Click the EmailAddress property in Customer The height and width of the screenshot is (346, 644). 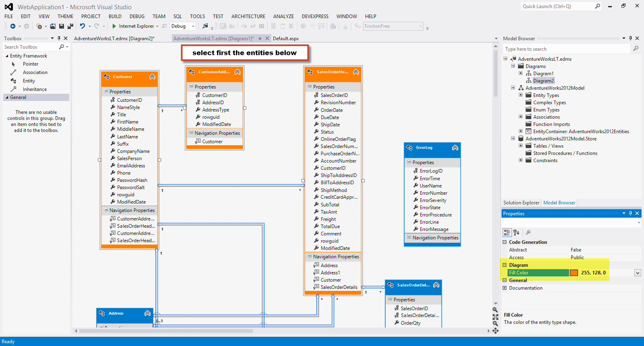click(131, 166)
